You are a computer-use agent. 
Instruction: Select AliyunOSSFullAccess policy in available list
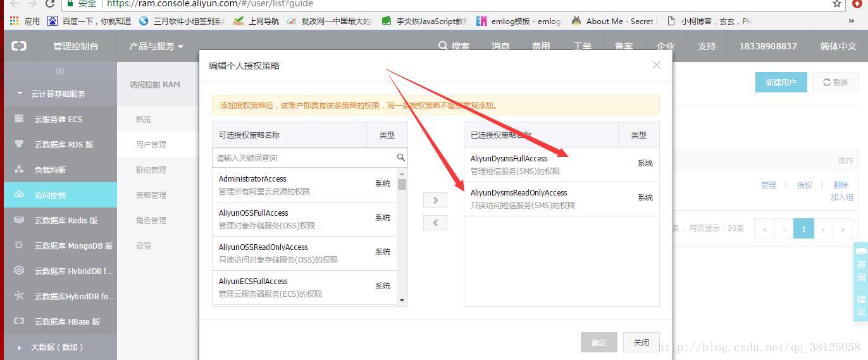point(304,219)
